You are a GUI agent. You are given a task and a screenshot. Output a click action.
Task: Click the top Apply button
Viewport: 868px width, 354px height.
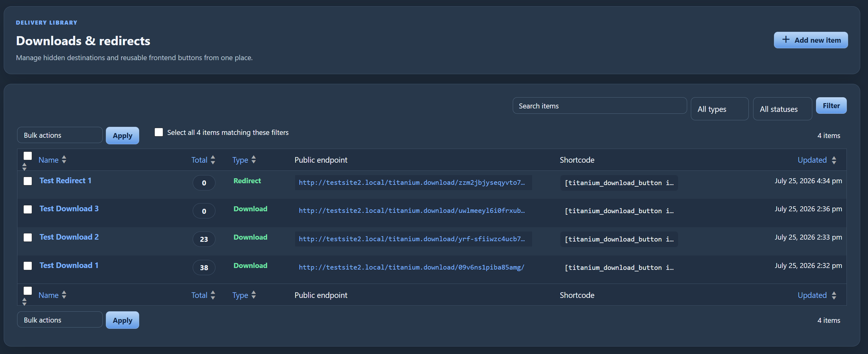click(x=122, y=136)
